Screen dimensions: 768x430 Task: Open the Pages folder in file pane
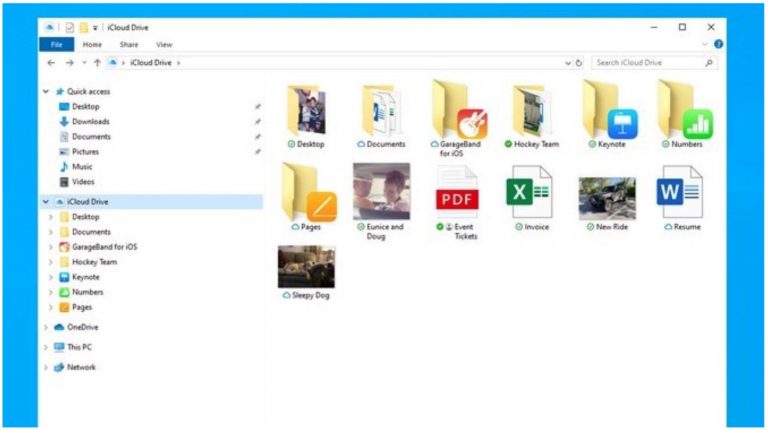pyautogui.click(x=308, y=192)
